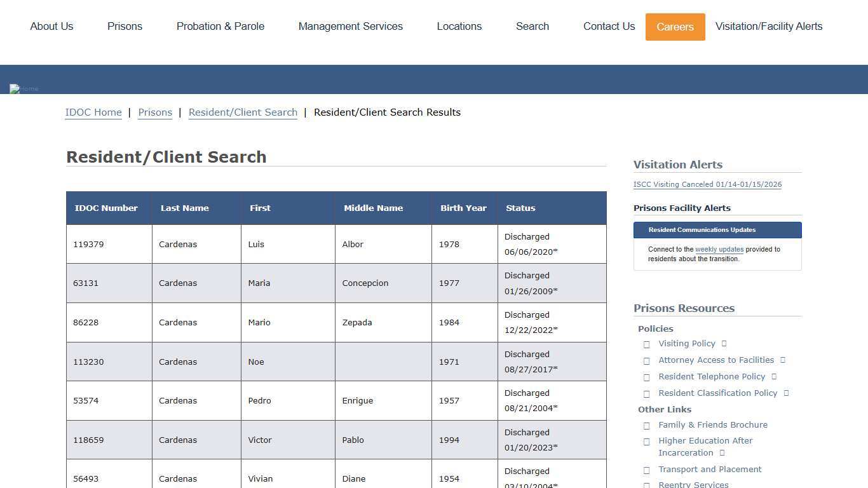The height and width of the screenshot is (488, 868).
Task: Click the Home logo in the banner
Action: (23, 88)
